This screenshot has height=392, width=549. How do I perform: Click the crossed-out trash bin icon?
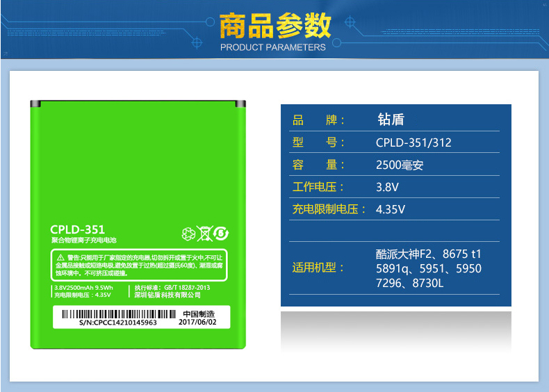(203, 234)
